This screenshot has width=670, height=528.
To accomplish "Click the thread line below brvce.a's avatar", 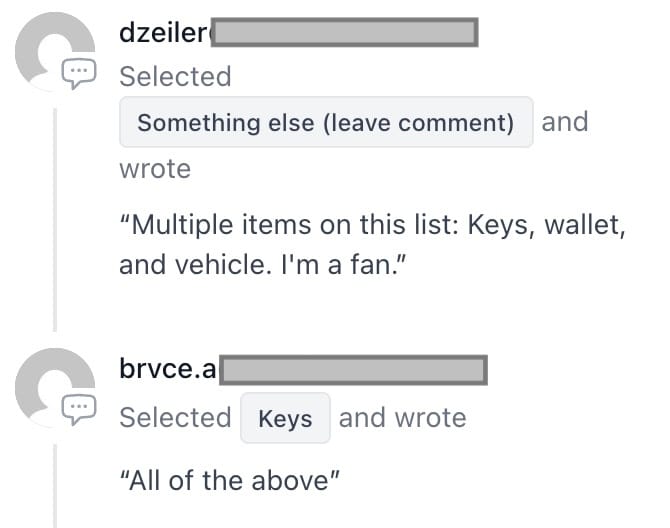I will (55, 485).
